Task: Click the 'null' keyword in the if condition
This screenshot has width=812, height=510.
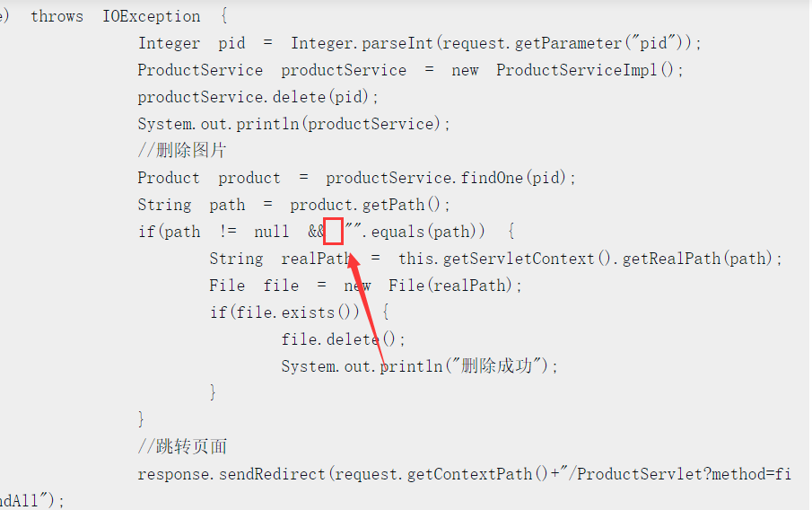Action: point(271,232)
